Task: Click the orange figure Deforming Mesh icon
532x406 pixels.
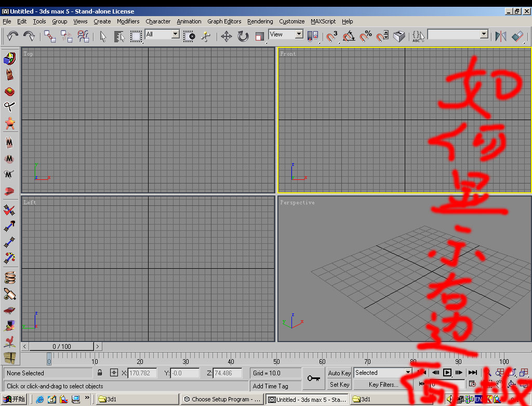Action: coord(9,123)
